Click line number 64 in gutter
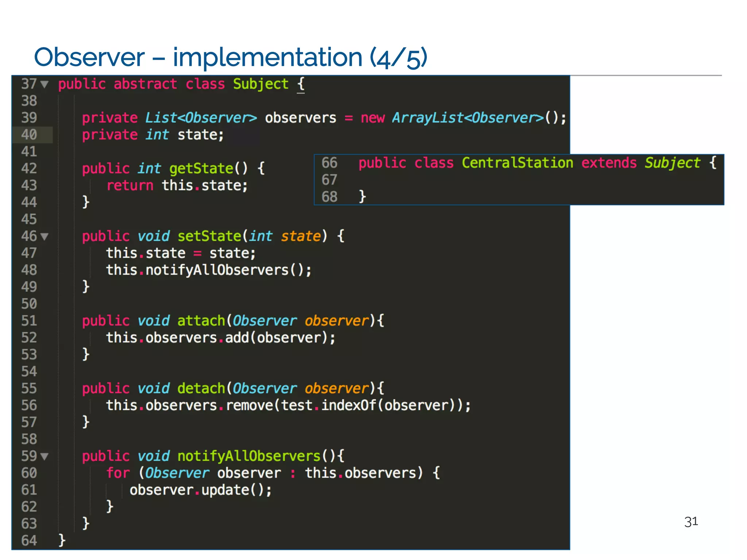The width and height of the screenshot is (747, 560). (29, 540)
